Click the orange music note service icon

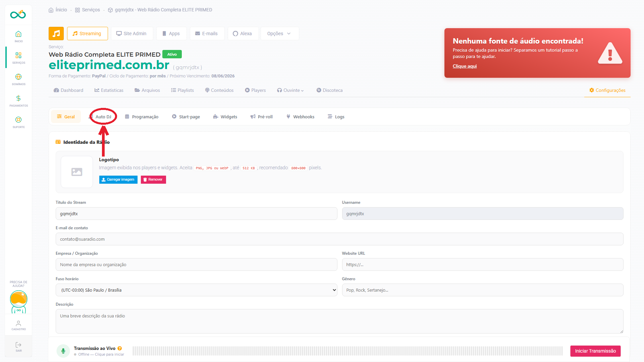click(56, 34)
